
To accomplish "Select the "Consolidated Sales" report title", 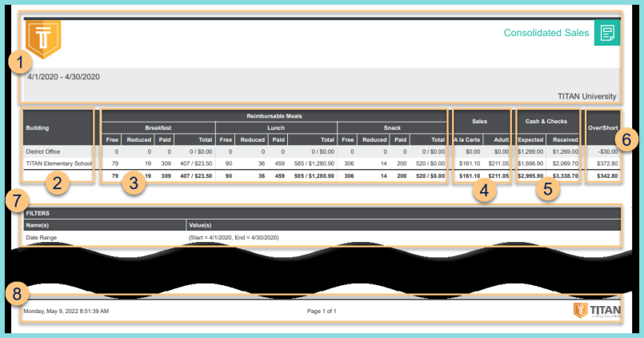I will (x=546, y=33).
